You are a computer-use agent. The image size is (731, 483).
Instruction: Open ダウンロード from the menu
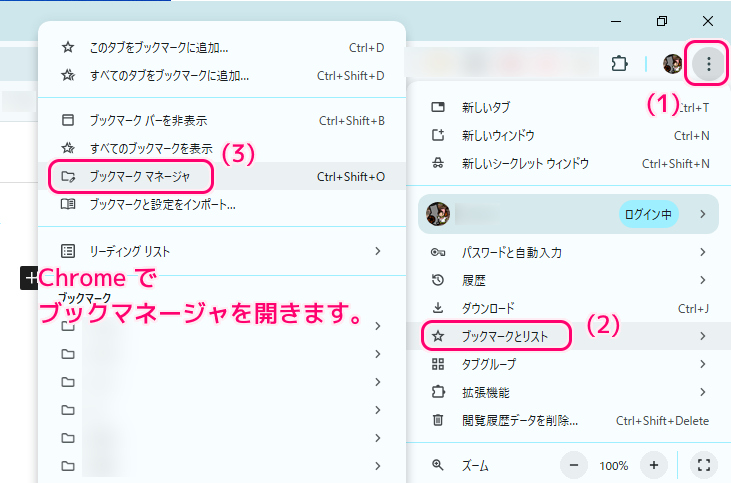(x=488, y=308)
